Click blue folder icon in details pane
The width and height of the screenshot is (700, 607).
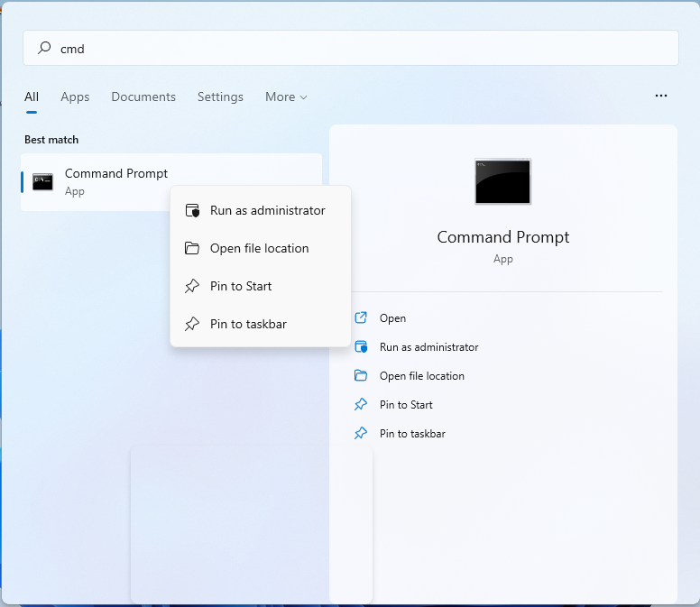(x=361, y=375)
